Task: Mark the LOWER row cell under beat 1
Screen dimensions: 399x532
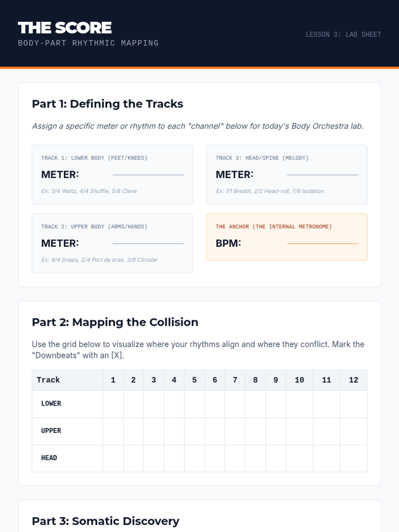Action: 113,404
